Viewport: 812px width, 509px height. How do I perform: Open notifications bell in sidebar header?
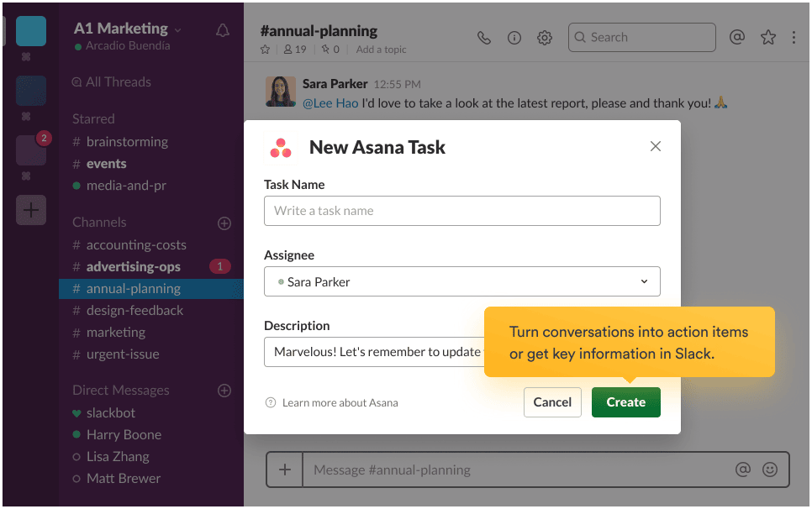coord(223,30)
